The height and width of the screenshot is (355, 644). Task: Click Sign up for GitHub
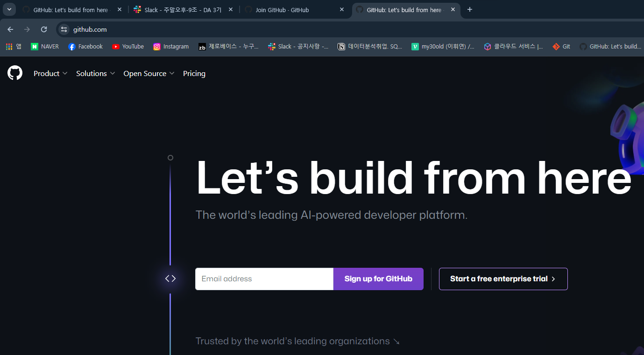pos(378,278)
